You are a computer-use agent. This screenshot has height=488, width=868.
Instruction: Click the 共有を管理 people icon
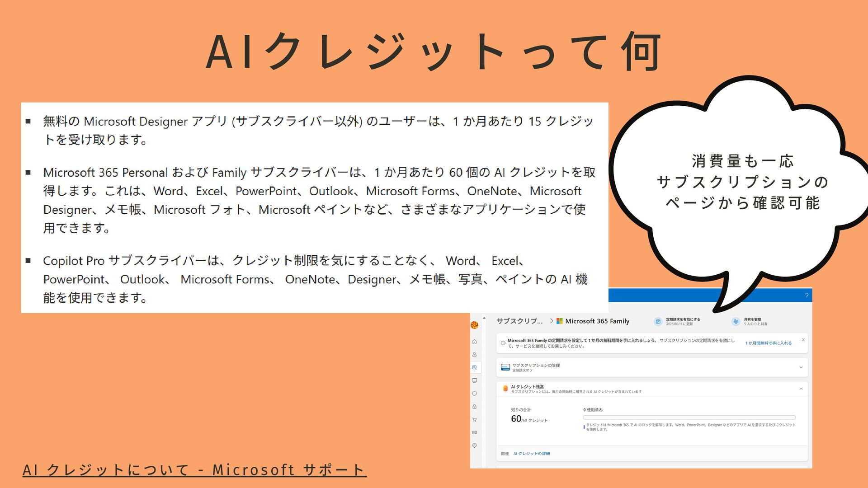736,321
